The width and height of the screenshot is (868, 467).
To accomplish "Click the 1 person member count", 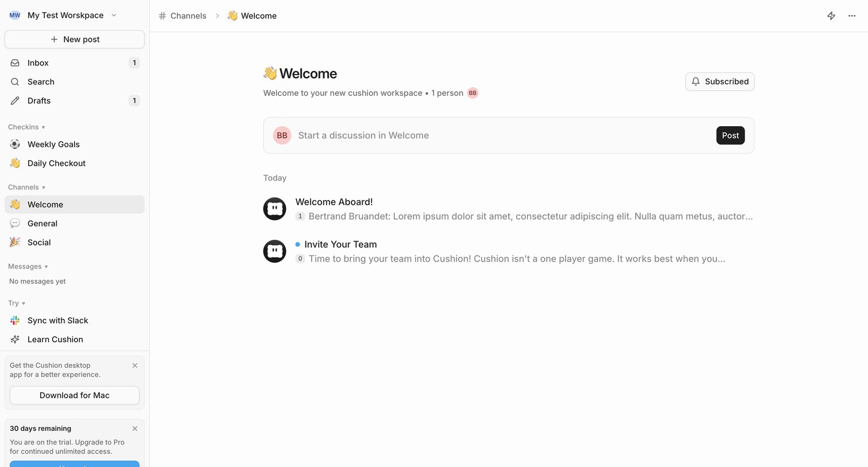I will tap(447, 93).
